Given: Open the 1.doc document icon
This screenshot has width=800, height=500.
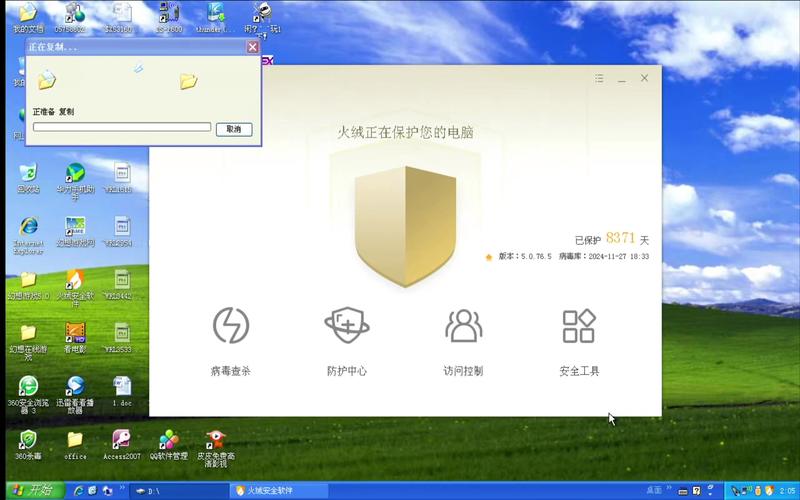Looking at the screenshot, I should pos(122,391).
